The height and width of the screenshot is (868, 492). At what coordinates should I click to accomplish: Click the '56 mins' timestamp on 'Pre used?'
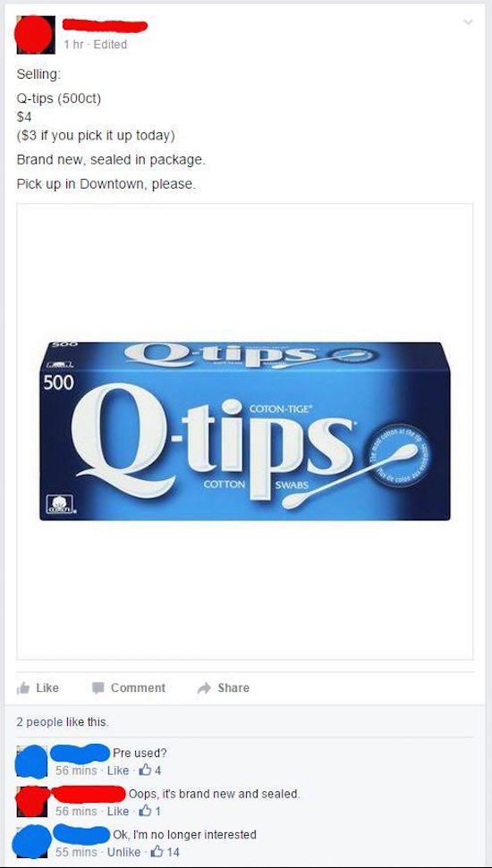[x=78, y=770]
